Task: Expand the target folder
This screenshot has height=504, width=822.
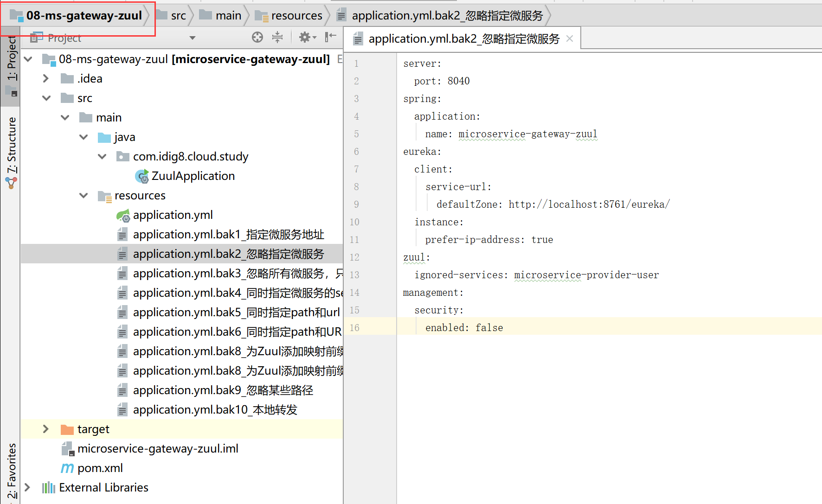Action: (x=46, y=429)
